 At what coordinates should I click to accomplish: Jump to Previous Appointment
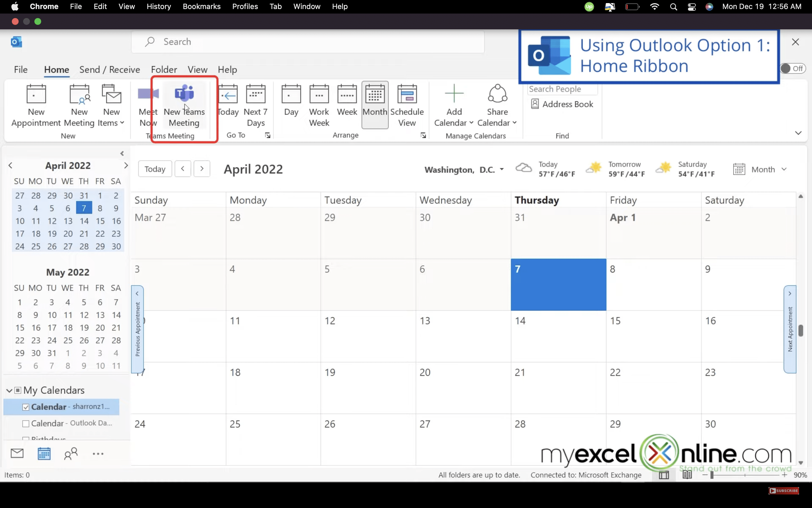137,329
